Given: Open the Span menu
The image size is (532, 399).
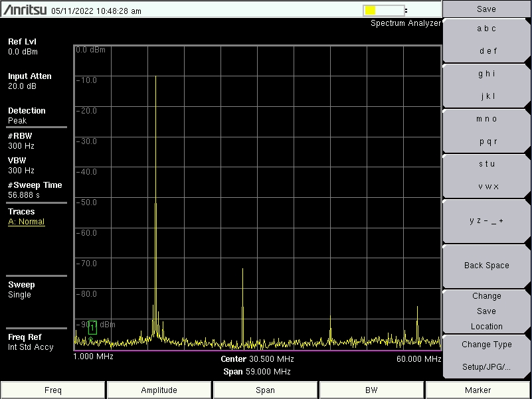Looking at the screenshot, I should tap(266, 390).
